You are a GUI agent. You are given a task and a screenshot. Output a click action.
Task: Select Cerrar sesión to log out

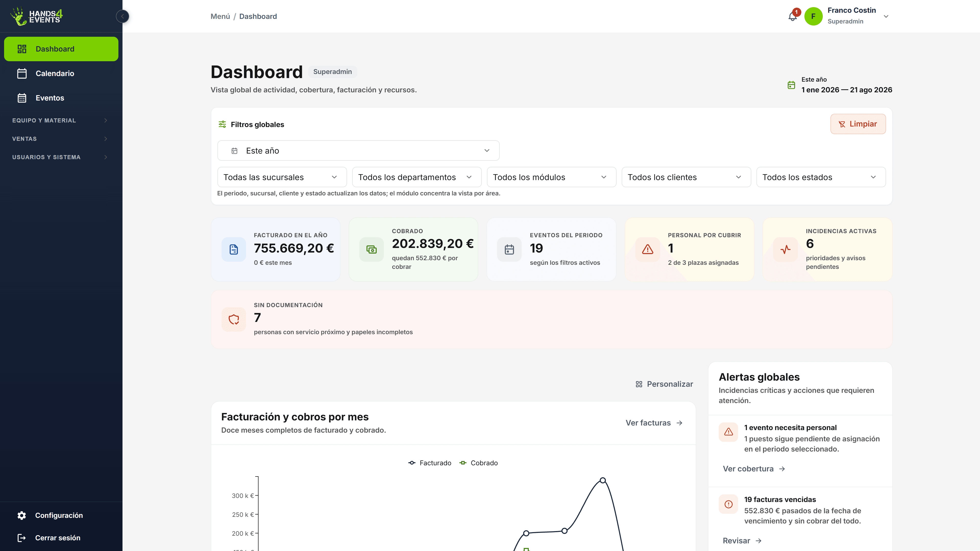tap(61, 538)
